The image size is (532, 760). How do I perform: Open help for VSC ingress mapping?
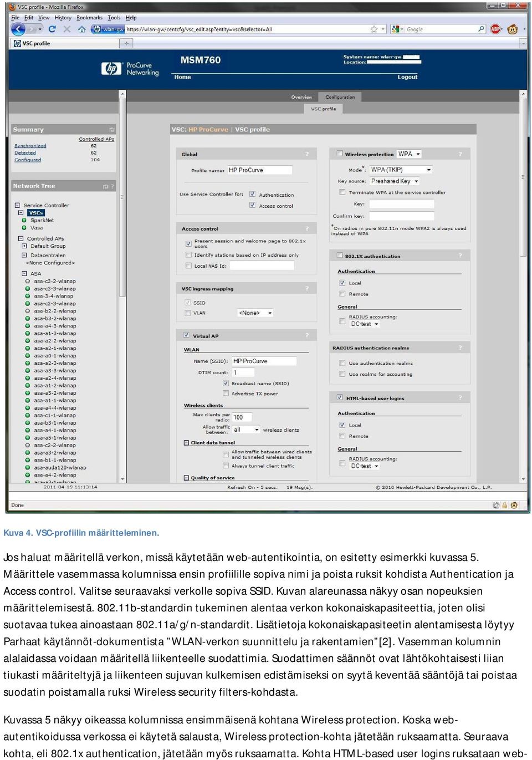307,289
